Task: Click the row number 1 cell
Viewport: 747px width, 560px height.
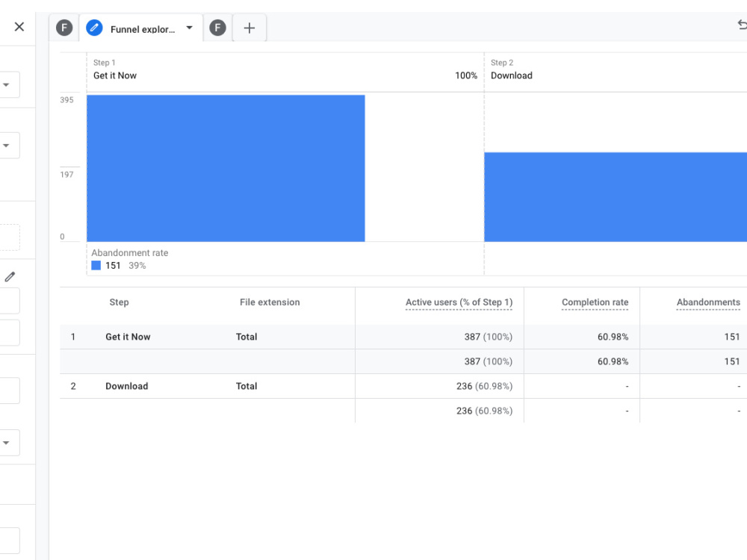Action: [x=73, y=337]
